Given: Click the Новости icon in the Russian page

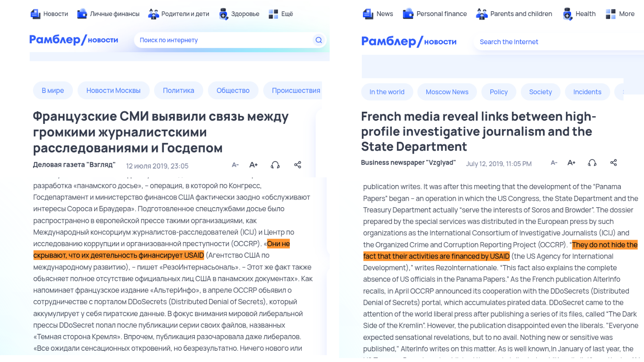Looking at the screenshot, I should point(35,14).
